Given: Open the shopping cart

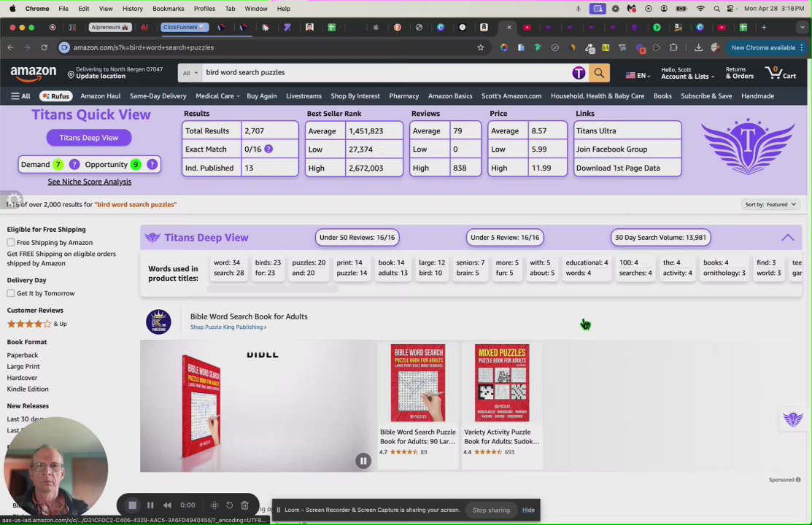Looking at the screenshot, I should point(781,73).
